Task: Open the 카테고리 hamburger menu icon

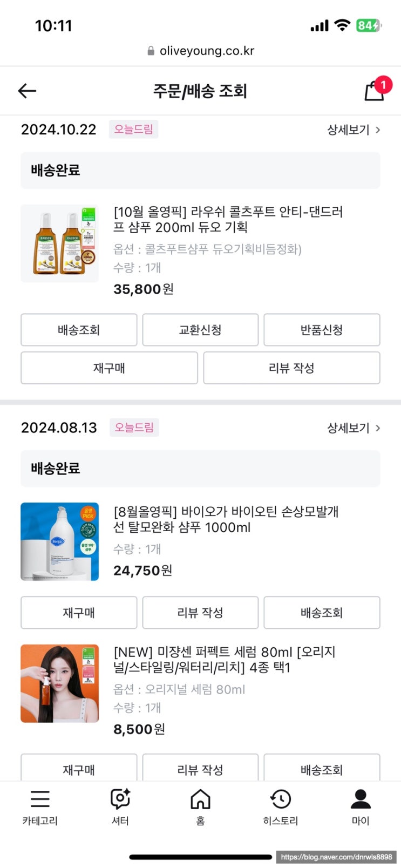Action: pyautogui.click(x=40, y=799)
